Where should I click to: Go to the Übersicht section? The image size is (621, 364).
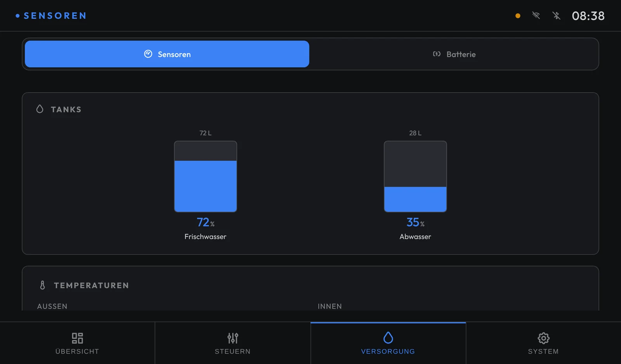click(x=77, y=343)
